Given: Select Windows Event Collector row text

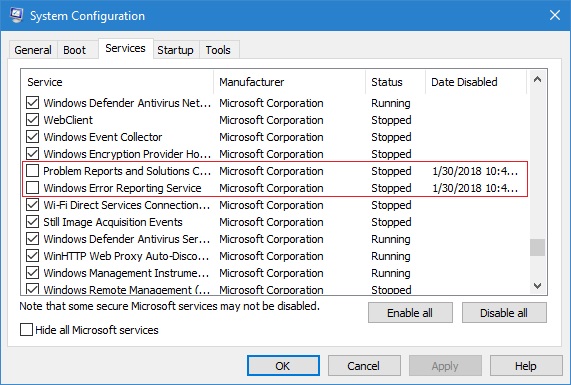Looking at the screenshot, I should click(103, 137).
